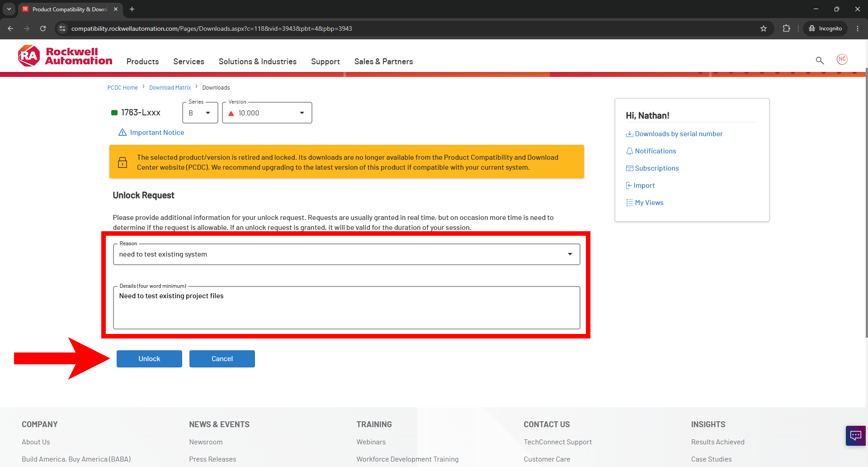Open the My Views link
The height and width of the screenshot is (467, 868).
click(x=649, y=203)
